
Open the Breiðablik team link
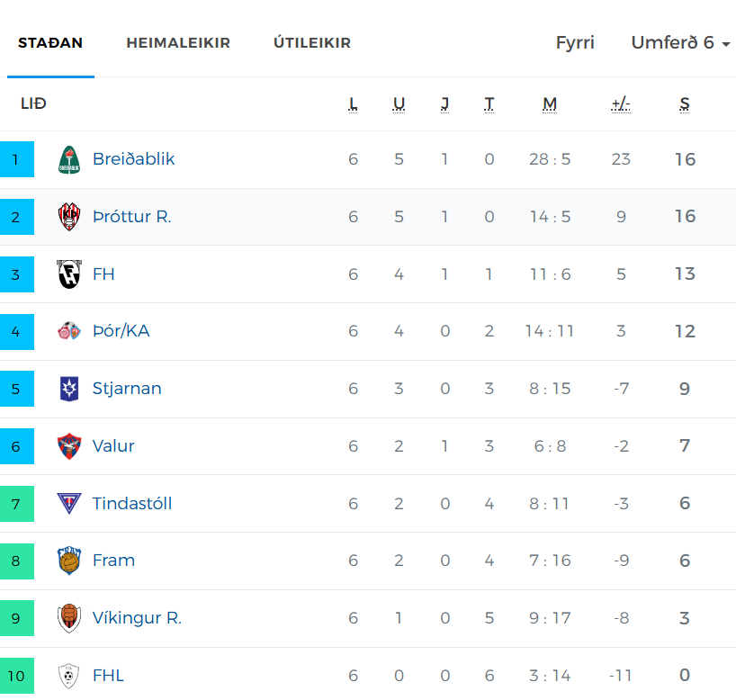coord(134,159)
